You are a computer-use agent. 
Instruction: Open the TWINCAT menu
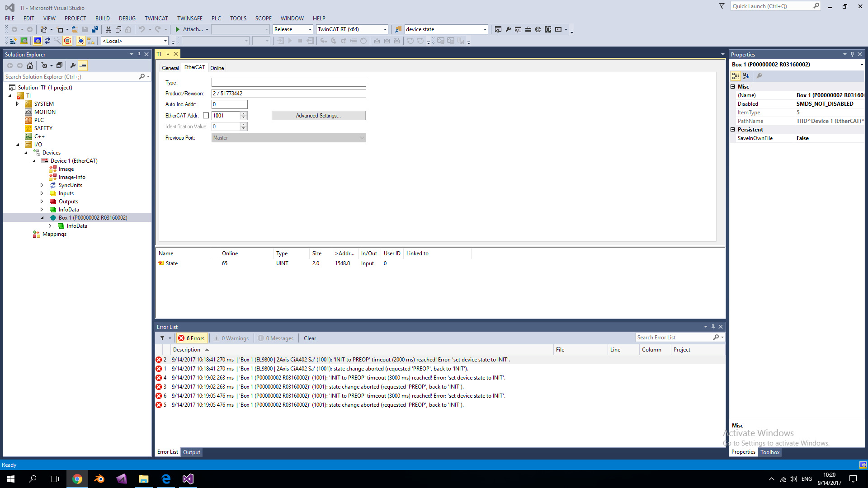click(x=156, y=19)
